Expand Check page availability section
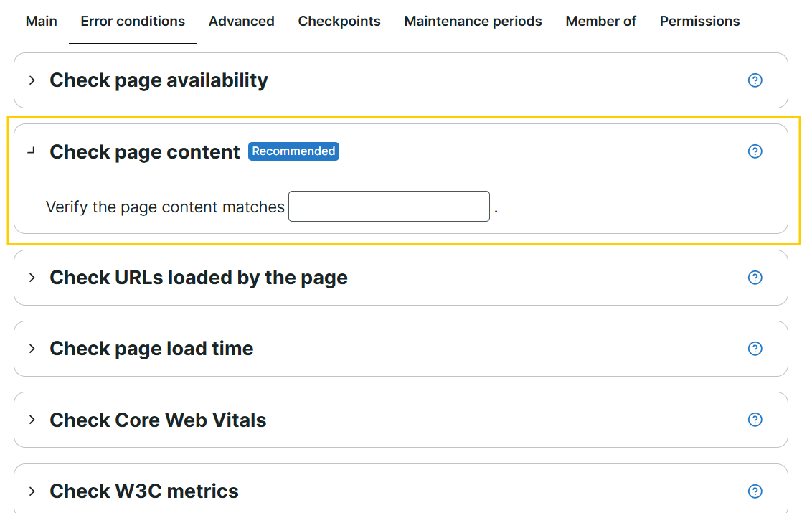812x513 pixels. click(32, 80)
